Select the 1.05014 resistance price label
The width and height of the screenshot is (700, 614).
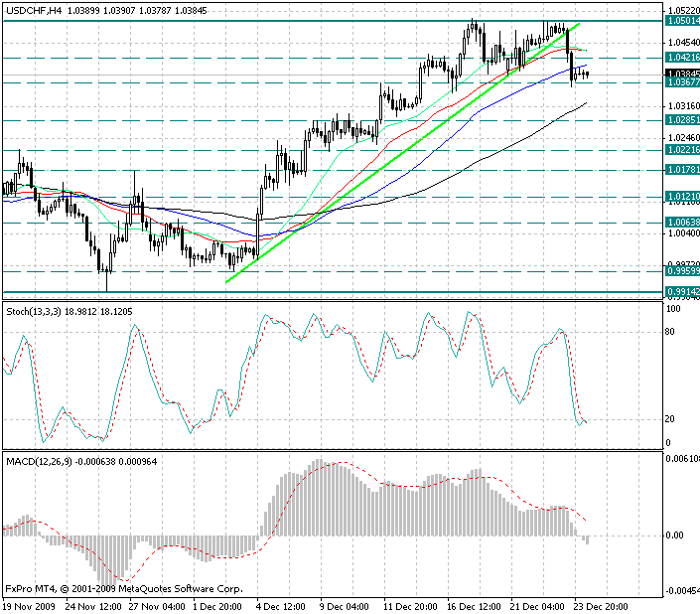682,21
